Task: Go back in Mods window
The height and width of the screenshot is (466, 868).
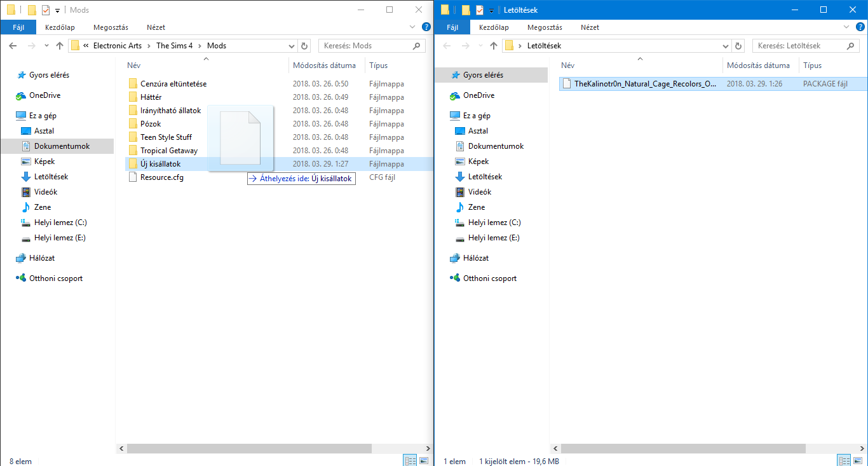Action: pos(13,46)
